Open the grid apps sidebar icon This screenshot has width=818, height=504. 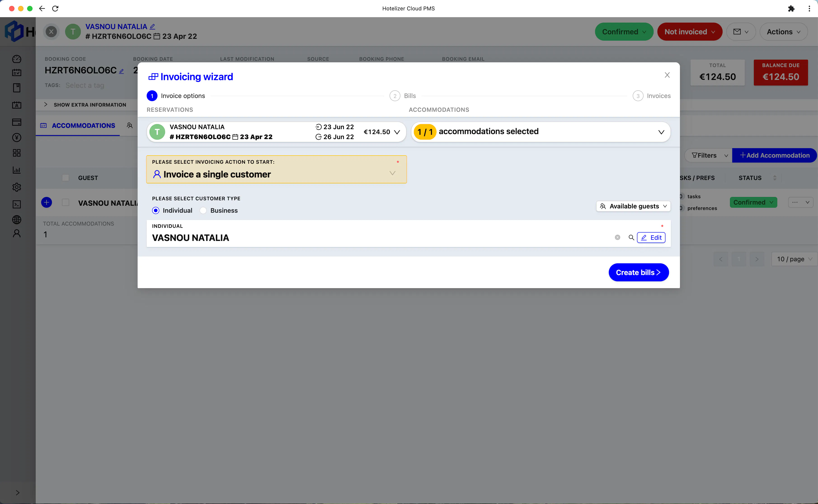17,153
